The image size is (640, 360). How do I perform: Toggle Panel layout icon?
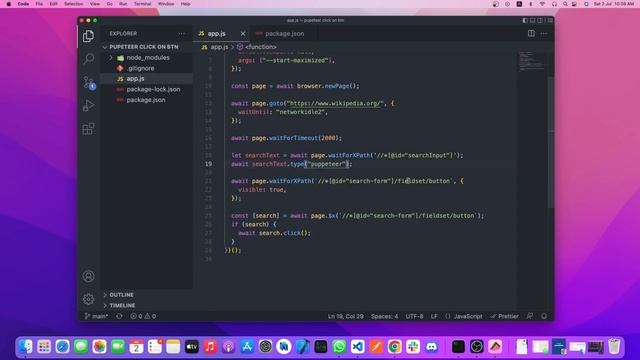coord(533,20)
